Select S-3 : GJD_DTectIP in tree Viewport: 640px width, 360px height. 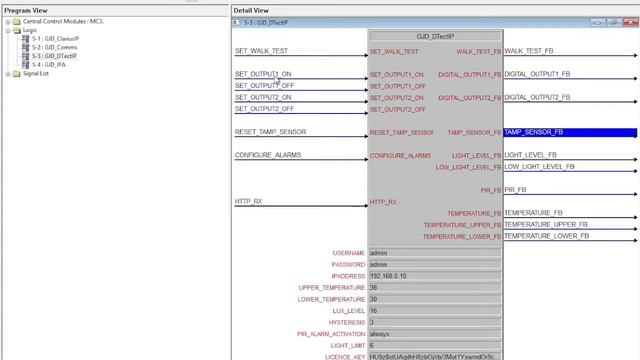tap(54, 56)
